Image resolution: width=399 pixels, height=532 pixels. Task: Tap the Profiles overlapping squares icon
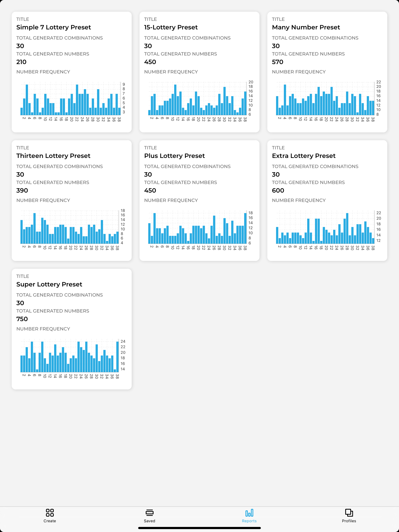349,513
